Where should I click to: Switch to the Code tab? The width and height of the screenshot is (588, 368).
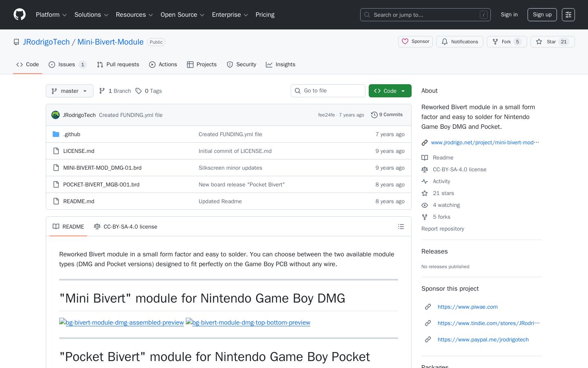click(x=28, y=65)
